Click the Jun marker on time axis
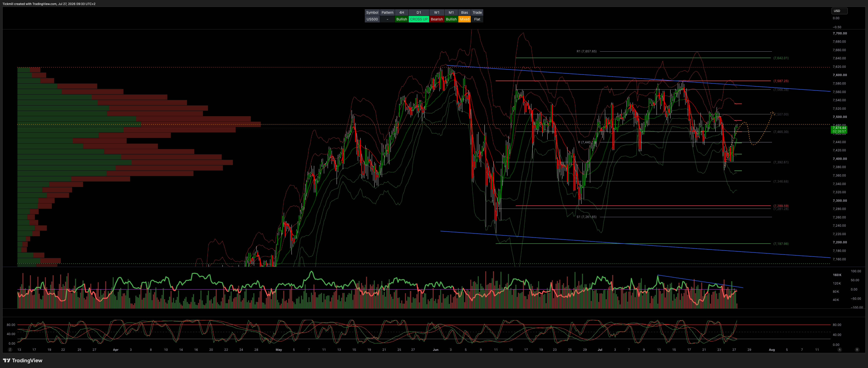This screenshot has width=868, height=368. (435, 350)
